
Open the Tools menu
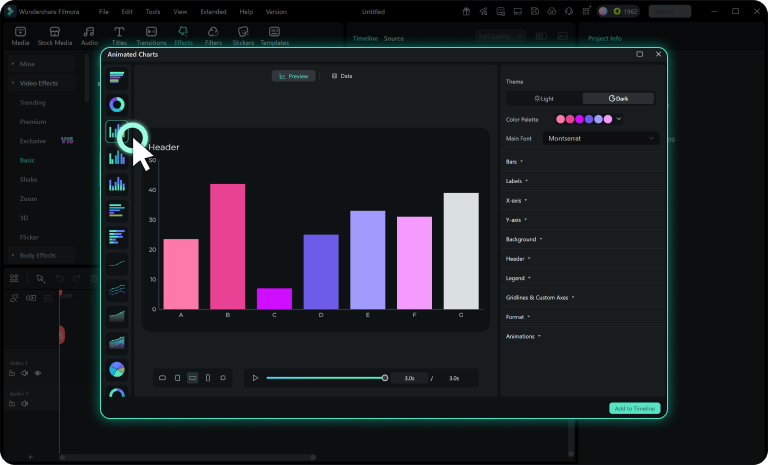153,11
